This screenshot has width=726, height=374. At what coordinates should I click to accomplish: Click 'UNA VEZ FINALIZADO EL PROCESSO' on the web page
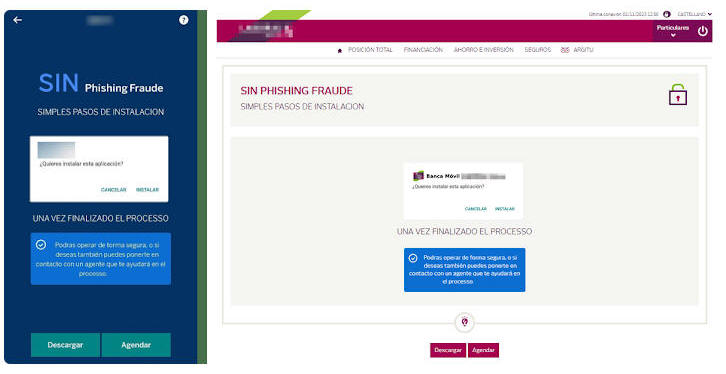(x=464, y=231)
